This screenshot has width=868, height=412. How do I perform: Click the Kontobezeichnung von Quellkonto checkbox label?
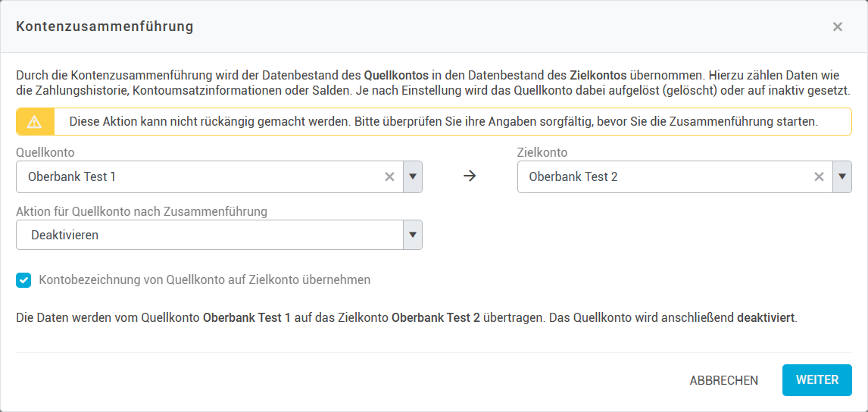point(205,280)
